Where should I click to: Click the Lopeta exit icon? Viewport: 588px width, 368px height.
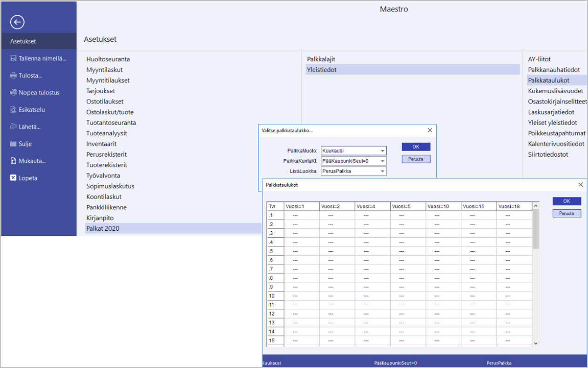pos(14,178)
